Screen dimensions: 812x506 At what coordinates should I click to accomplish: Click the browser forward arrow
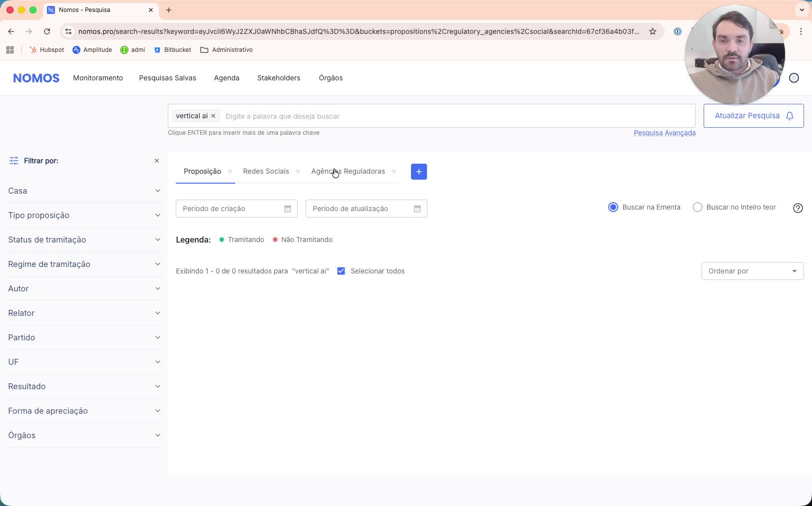pyautogui.click(x=29, y=31)
